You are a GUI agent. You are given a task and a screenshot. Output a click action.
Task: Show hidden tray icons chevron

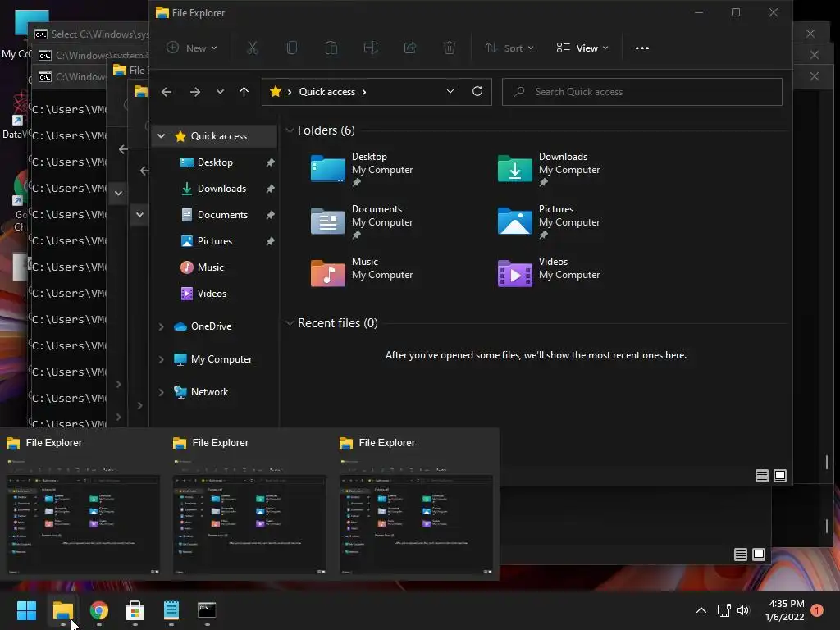701,610
